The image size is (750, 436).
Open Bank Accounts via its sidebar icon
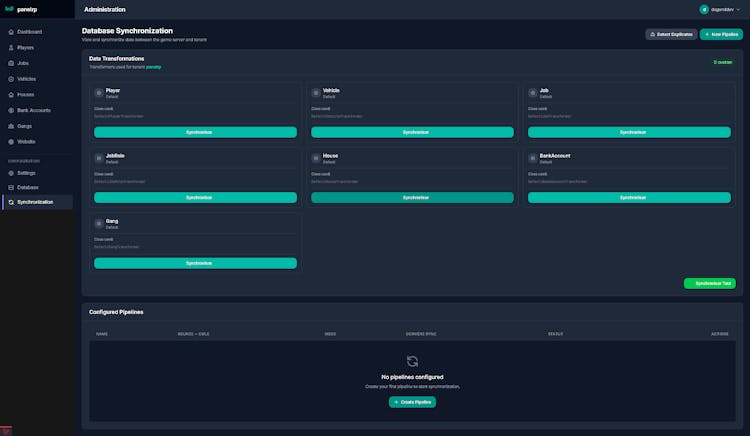(11, 110)
